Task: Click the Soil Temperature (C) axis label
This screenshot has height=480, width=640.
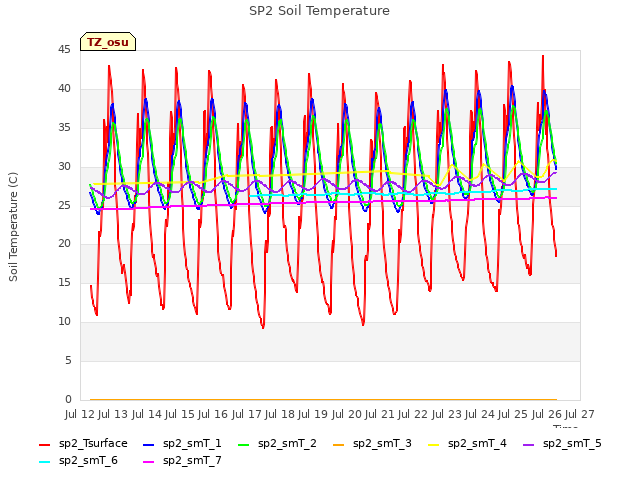Action: point(13,227)
